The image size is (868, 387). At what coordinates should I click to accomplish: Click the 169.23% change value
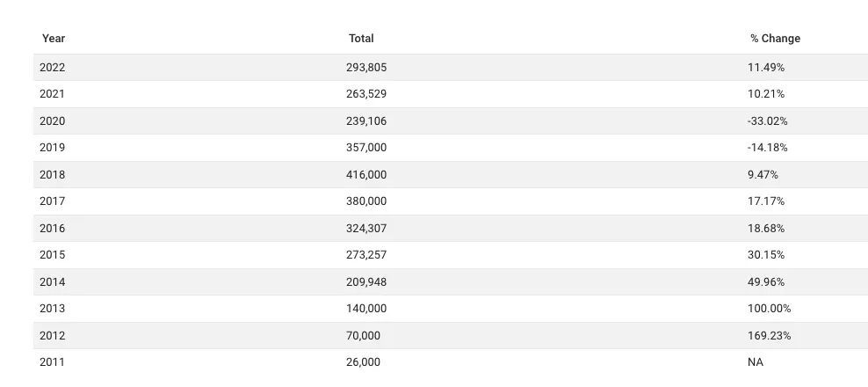click(769, 336)
